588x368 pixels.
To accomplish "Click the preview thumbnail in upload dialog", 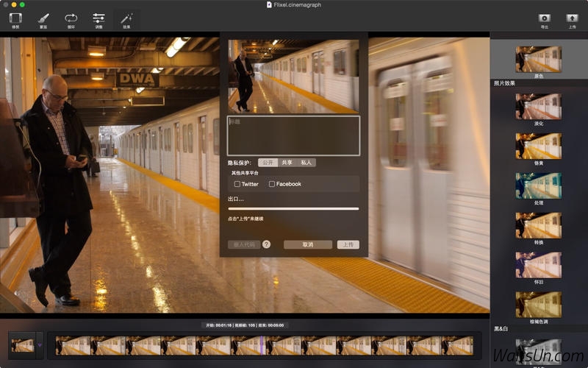I will point(293,77).
